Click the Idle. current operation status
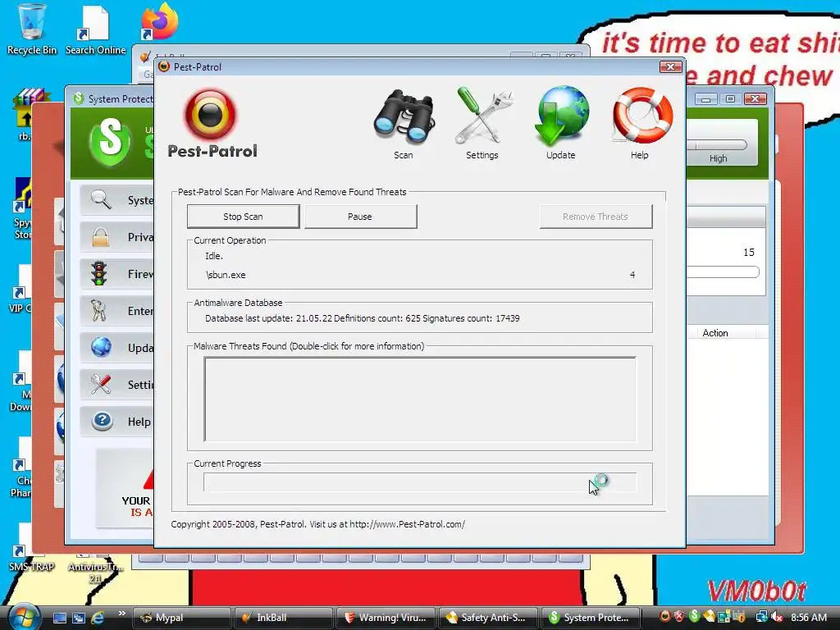Image resolution: width=840 pixels, height=630 pixels. click(x=214, y=256)
